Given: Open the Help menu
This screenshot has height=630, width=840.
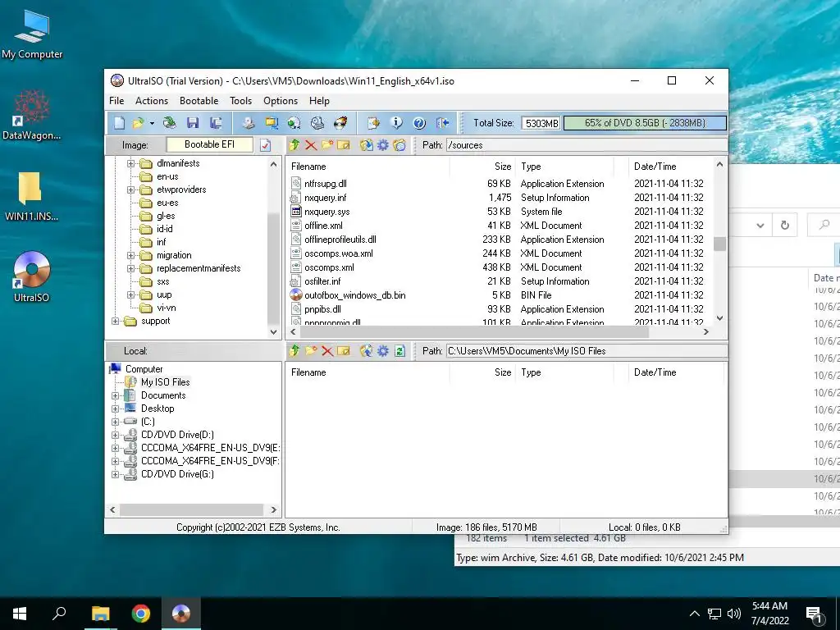Looking at the screenshot, I should [x=319, y=101].
